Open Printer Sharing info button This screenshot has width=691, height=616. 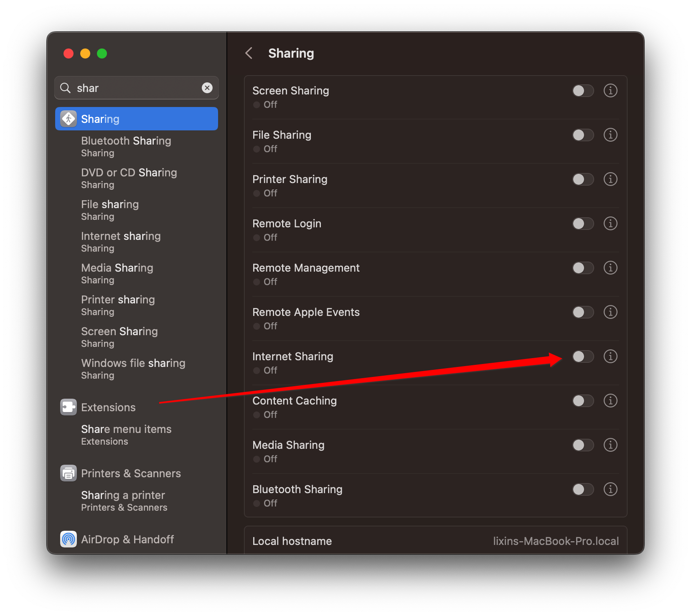point(610,179)
